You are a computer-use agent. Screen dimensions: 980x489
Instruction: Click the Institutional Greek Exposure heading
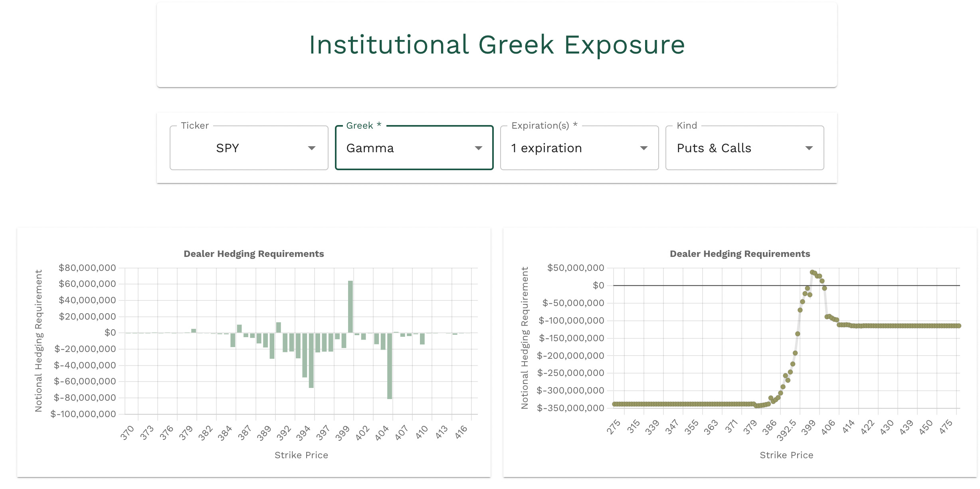tap(497, 45)
